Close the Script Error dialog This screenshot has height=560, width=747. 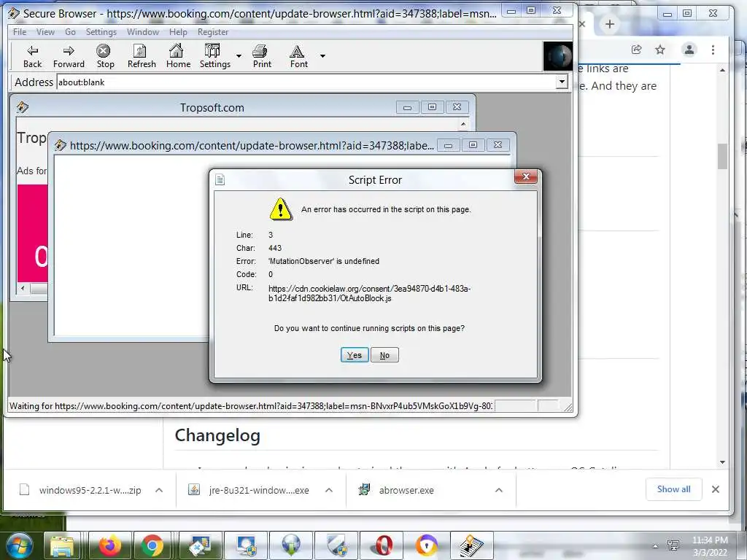click(x=526, y=176)
